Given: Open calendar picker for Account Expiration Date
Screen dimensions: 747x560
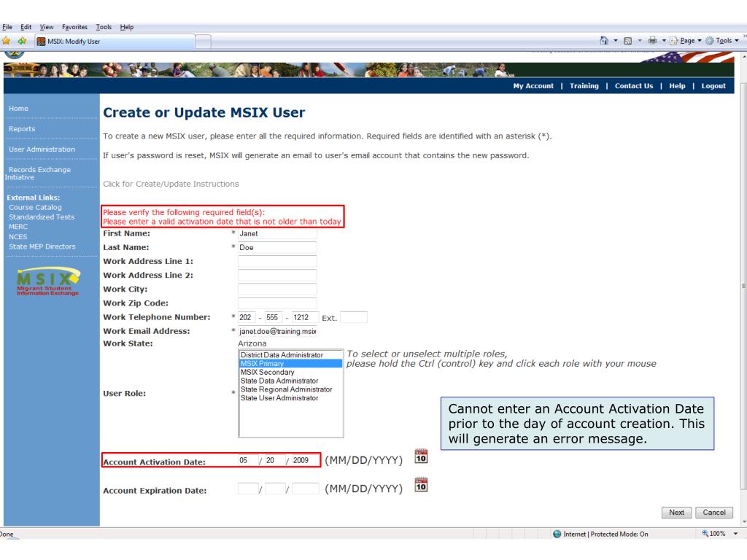Looking at the screenshot, I should click(x=421, y=485).
